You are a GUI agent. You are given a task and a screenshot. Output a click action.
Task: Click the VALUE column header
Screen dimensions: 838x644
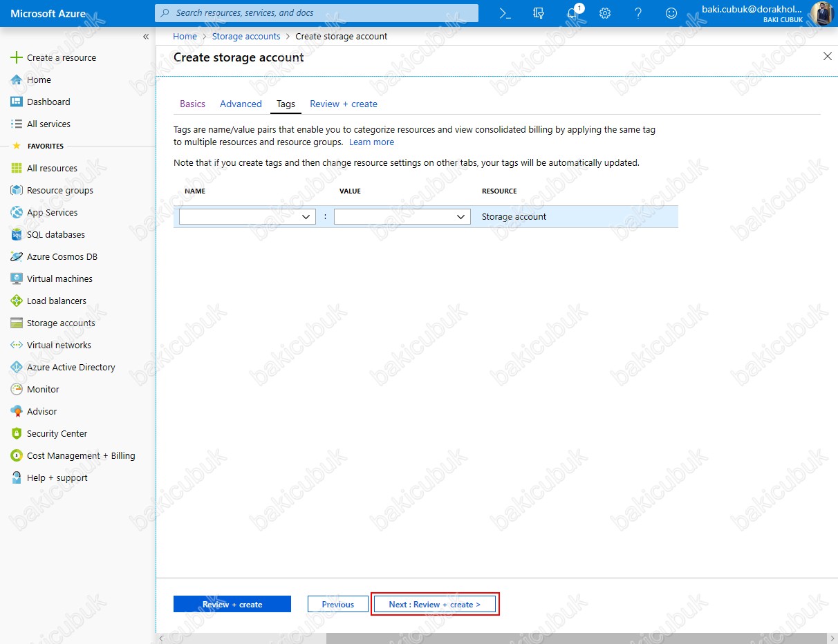click(x=350, y=191)
